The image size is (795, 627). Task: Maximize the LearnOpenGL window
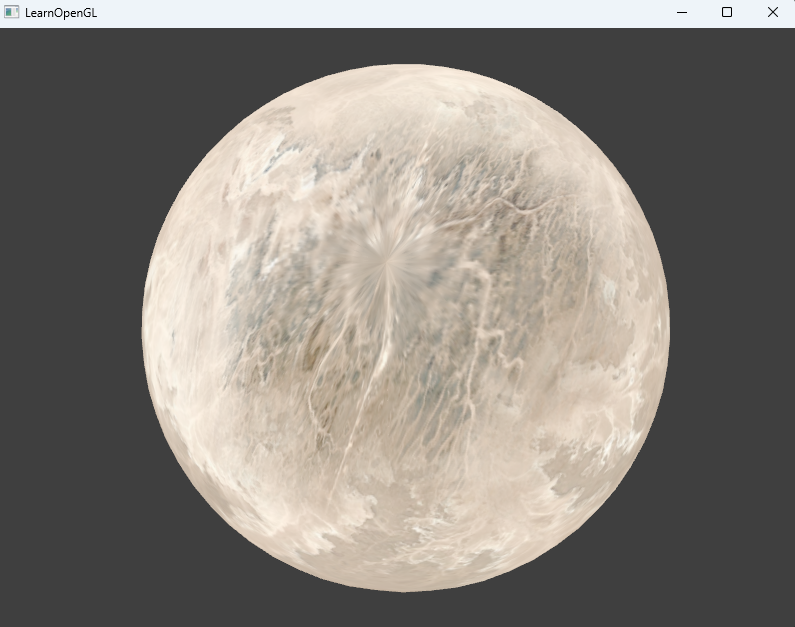coord(727,13)
